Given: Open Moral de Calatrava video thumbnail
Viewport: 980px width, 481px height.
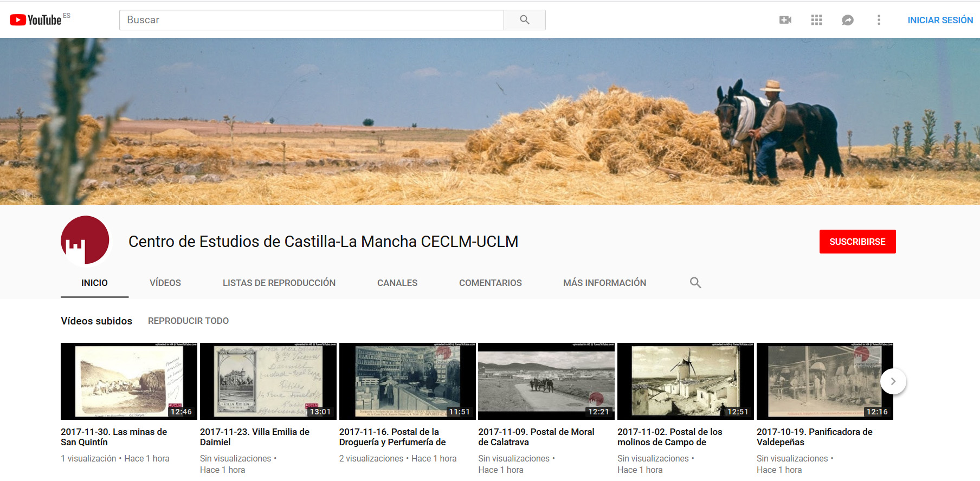Looking at the screenshot, I should 546,381.
